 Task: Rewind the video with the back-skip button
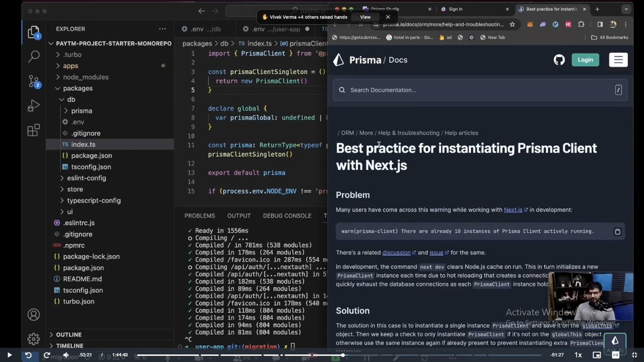28,355
